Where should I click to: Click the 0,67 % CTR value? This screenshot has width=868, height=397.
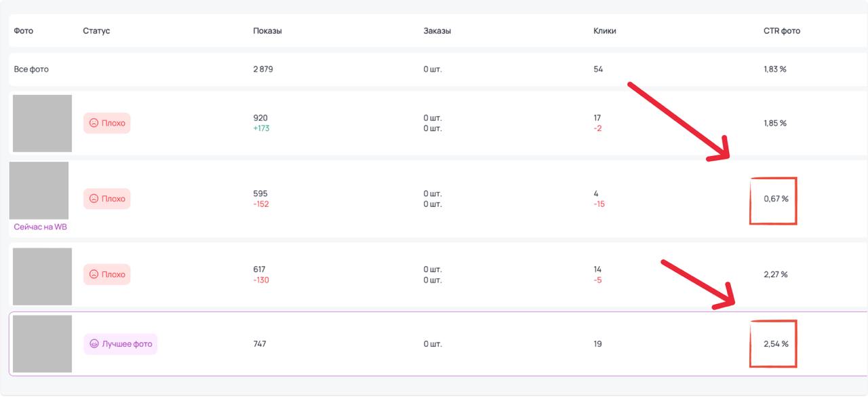pyautogui.click(x=776, y=199)
